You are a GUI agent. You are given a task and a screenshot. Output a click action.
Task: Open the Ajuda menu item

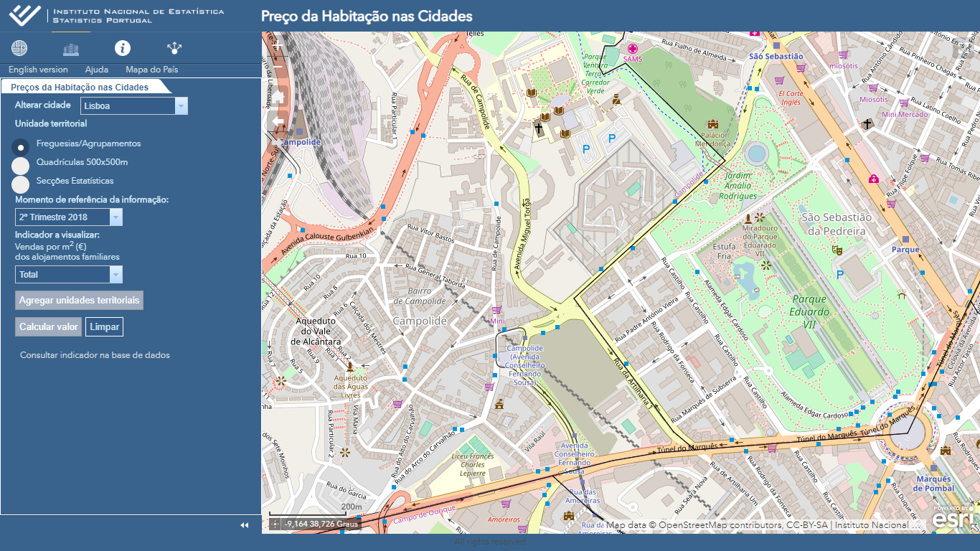point(97,70)
